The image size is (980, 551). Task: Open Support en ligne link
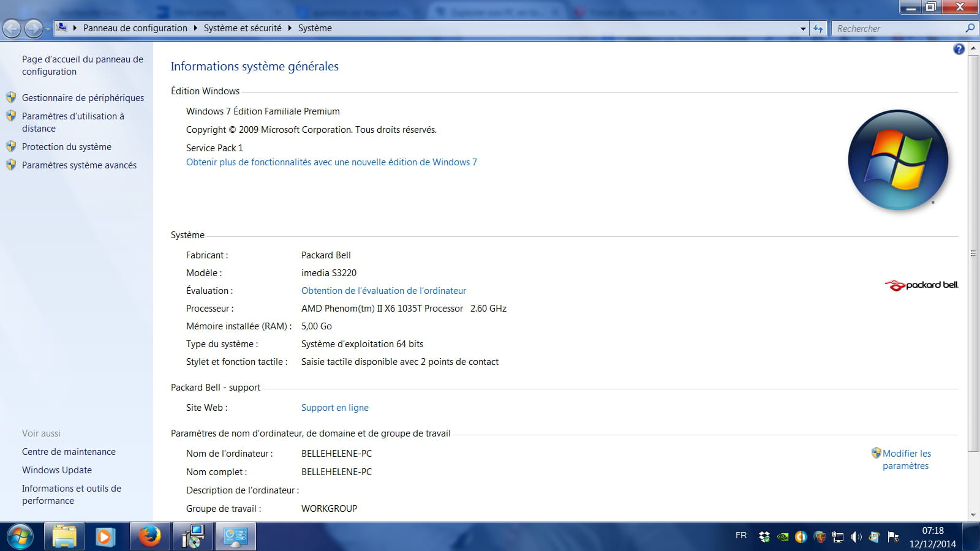(x=335, y=408)
